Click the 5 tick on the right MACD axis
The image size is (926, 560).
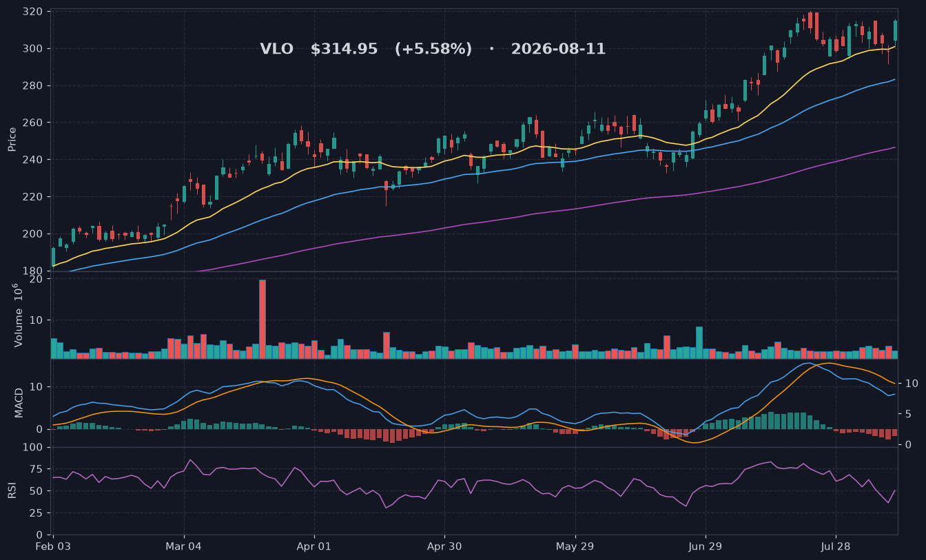[907, 414]
